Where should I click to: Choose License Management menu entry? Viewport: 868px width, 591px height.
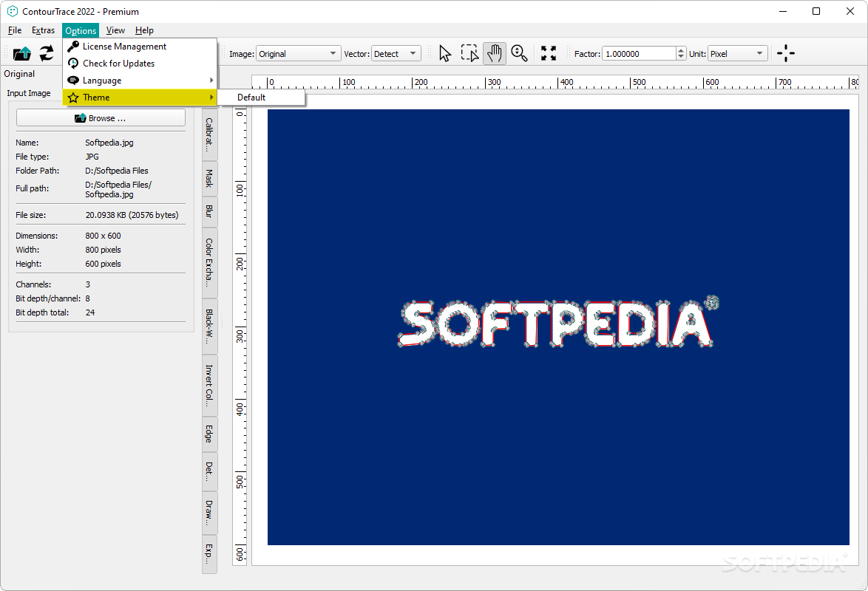pos(140,47)
